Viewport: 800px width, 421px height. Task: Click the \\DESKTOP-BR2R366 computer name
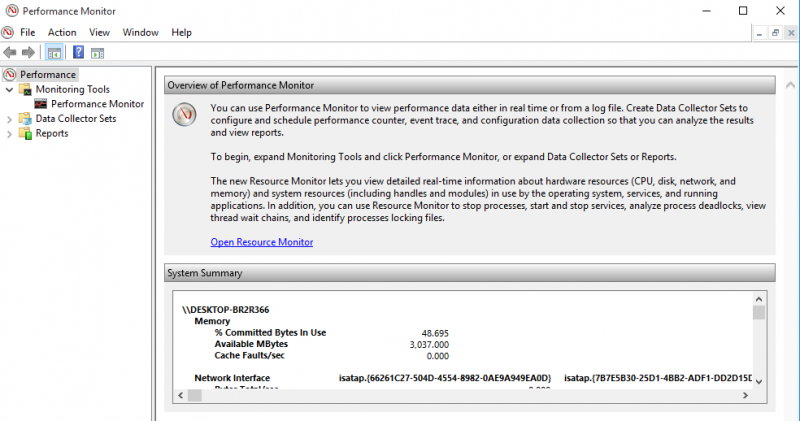pyautogui.click(x=226, y=310)
